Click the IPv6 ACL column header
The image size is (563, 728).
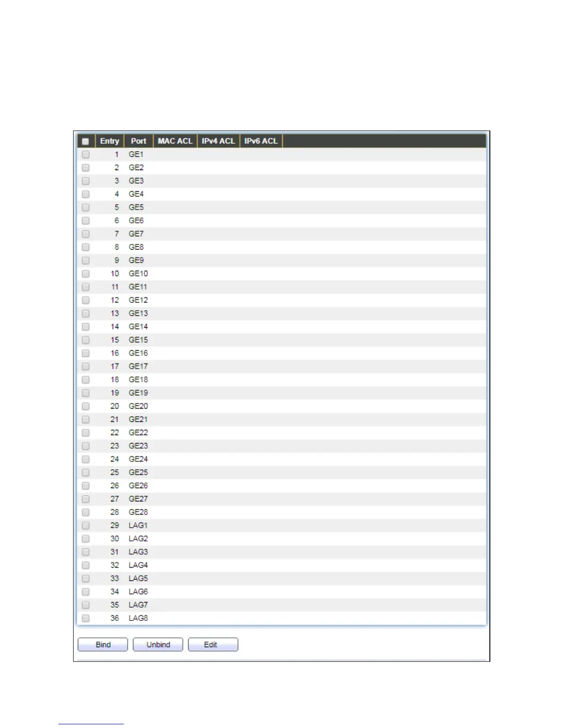(x=261, y=141)
